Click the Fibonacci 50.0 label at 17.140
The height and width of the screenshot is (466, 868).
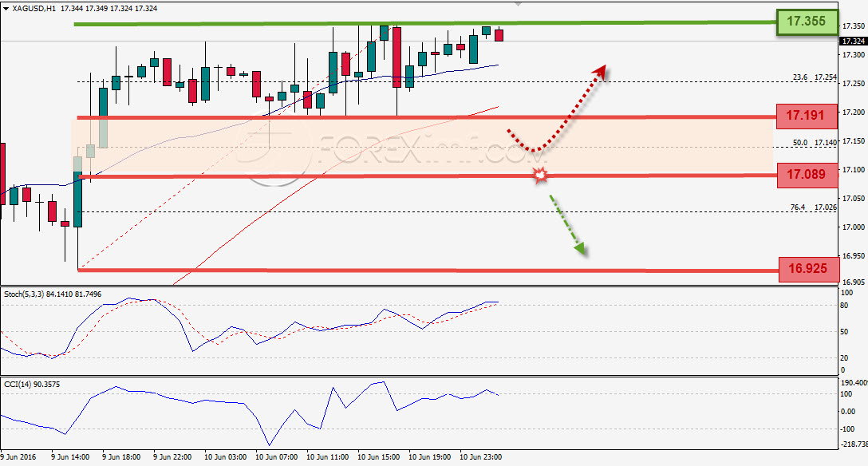[x=815, y=142]
